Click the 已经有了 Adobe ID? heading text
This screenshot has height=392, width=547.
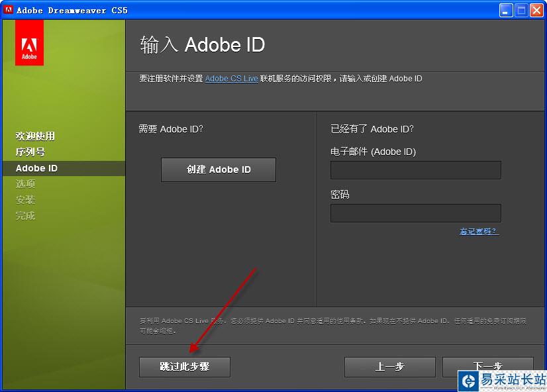pyautogui.click(x=372, y=129)
